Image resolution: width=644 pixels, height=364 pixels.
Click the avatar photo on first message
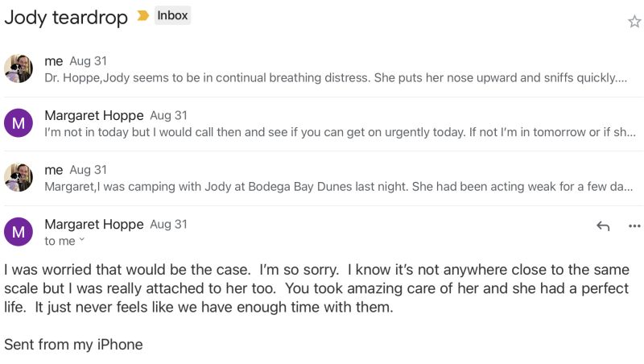click(x=19, y=69)
